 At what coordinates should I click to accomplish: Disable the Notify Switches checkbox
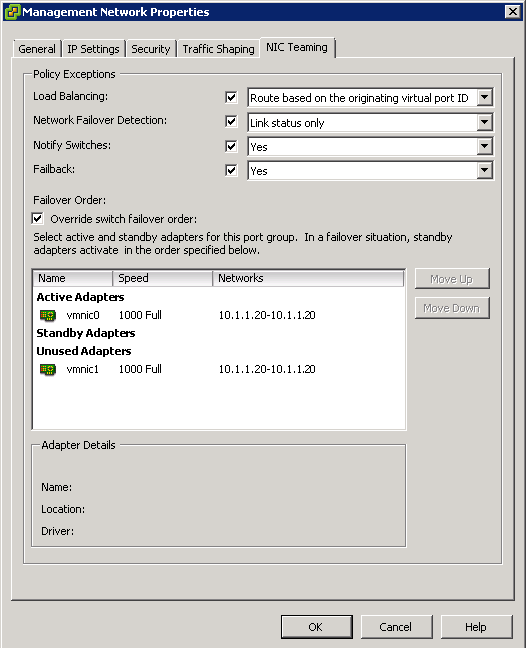231,146
